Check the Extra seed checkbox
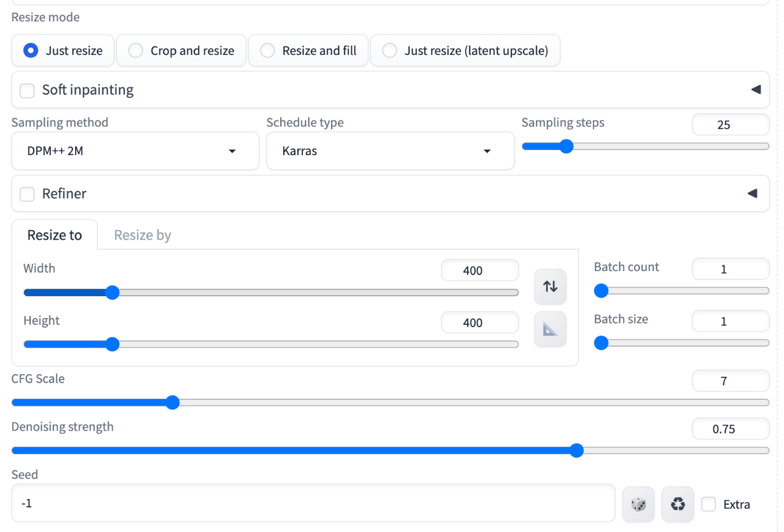 pos(708,504)
